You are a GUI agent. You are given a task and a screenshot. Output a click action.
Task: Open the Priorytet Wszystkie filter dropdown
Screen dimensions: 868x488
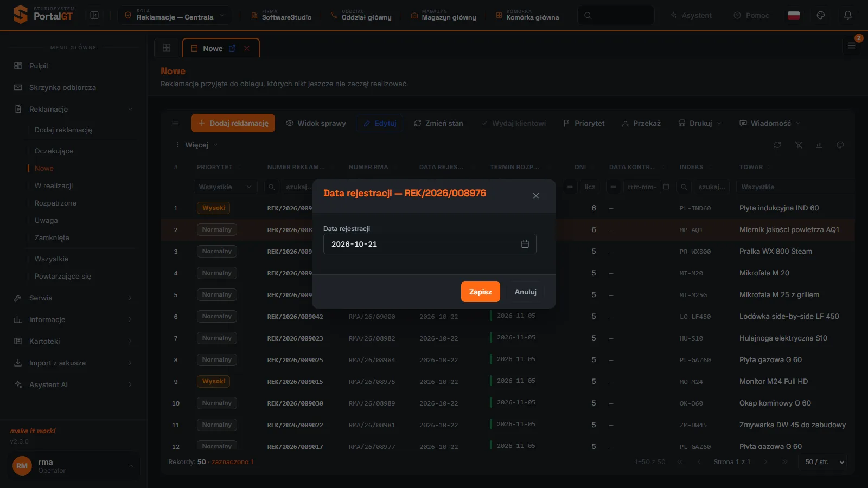point(225,187)
